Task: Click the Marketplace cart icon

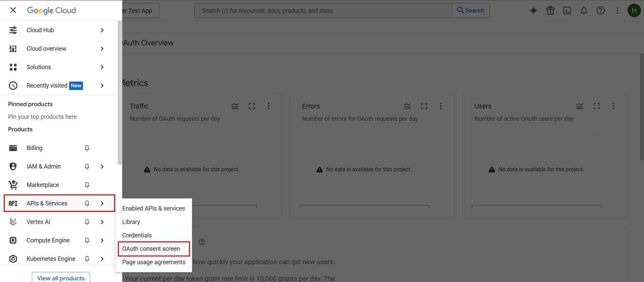Action: coord(13,185)
